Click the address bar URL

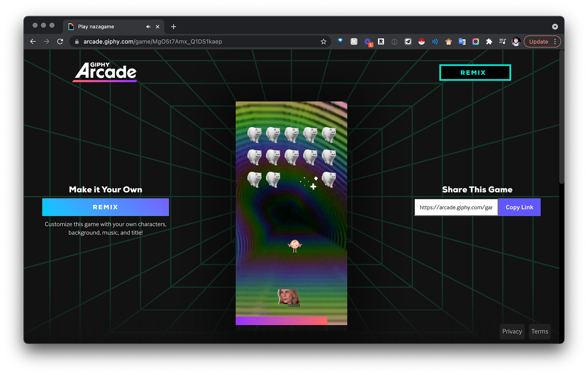pyautogui.click(x=153, y=42)
